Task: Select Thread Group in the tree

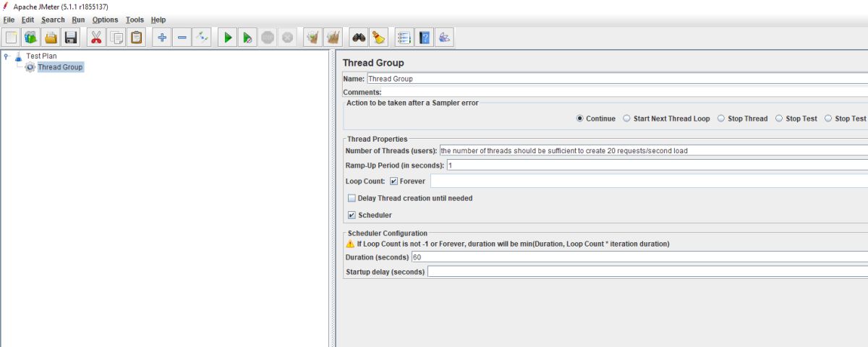Action: click(x=60, y=67)
